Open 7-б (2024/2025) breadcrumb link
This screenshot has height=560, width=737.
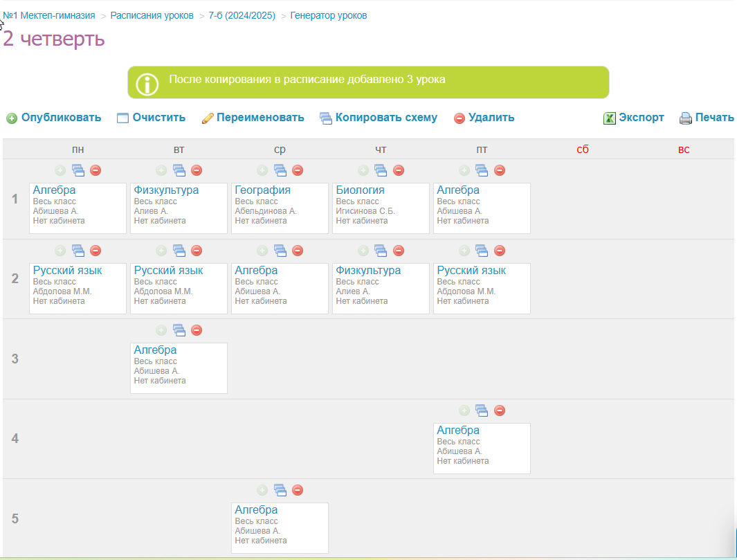(242, 15)
